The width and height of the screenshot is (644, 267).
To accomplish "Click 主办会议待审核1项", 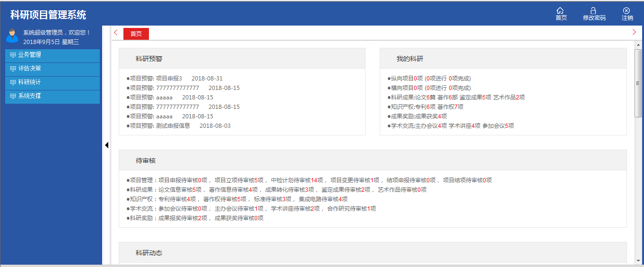I will pyautogui.click(x=239, y=209).
